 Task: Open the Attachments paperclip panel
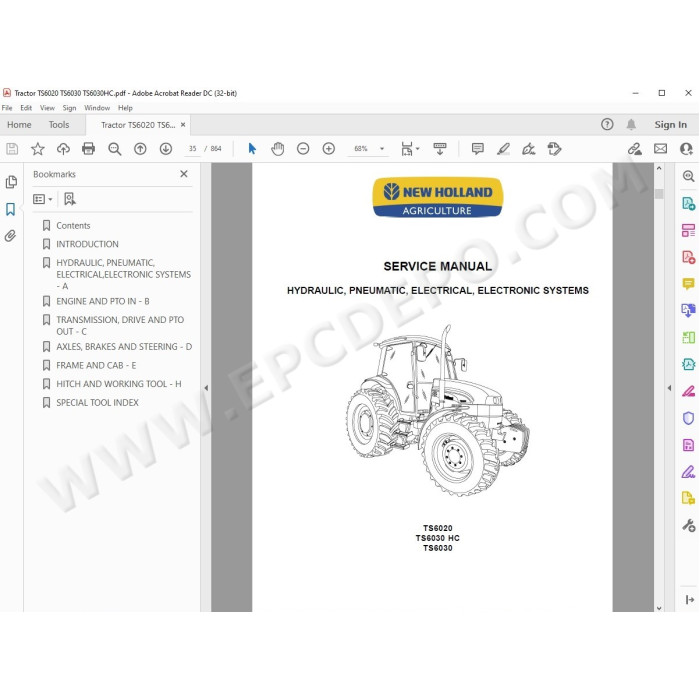[10, 236]
